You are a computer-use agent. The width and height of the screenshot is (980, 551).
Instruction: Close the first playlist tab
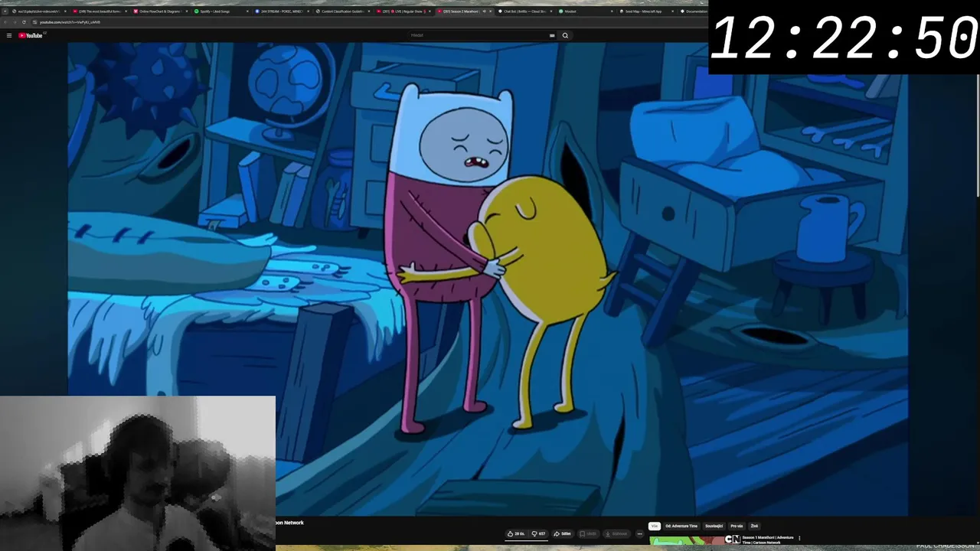(65, 11)
